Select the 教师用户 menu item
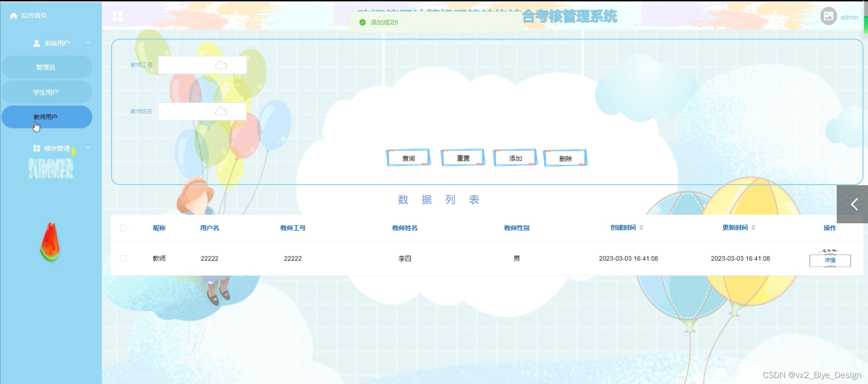868x384 pixels. tap(47, 117)
